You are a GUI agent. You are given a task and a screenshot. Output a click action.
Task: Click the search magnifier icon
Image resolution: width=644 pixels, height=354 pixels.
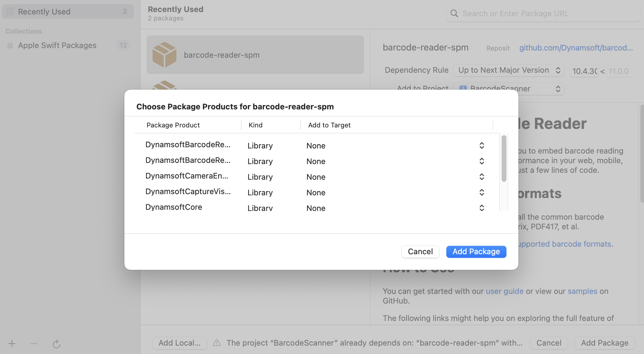(454, 13)
